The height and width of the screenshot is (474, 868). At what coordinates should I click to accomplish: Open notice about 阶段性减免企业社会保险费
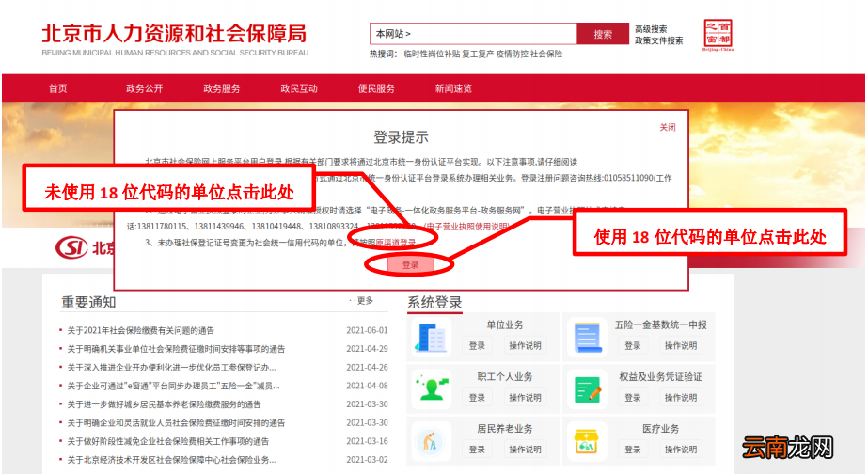point(168,441)
